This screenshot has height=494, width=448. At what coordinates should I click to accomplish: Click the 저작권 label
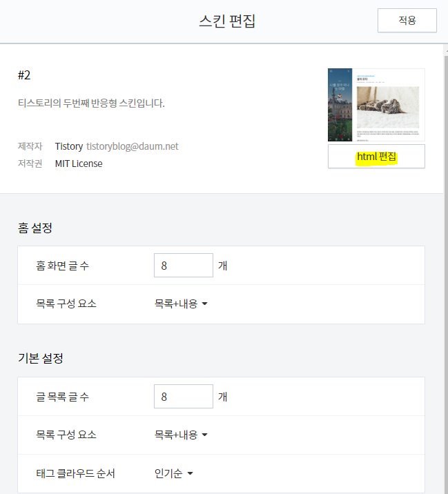(30, 164)
